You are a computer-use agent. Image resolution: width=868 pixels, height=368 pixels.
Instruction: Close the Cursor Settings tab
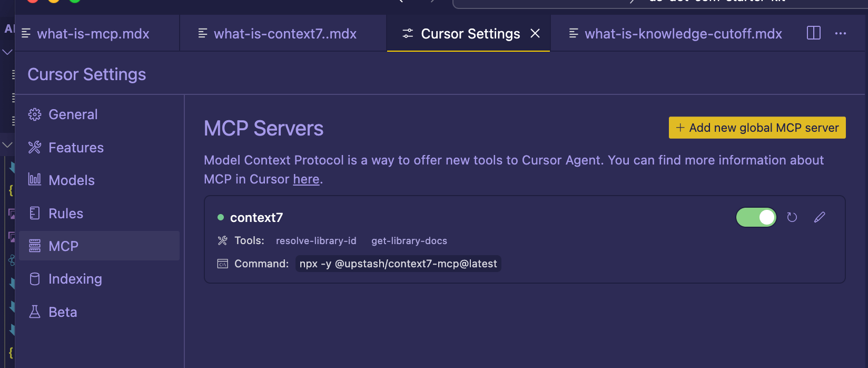(x=535, y=34)
